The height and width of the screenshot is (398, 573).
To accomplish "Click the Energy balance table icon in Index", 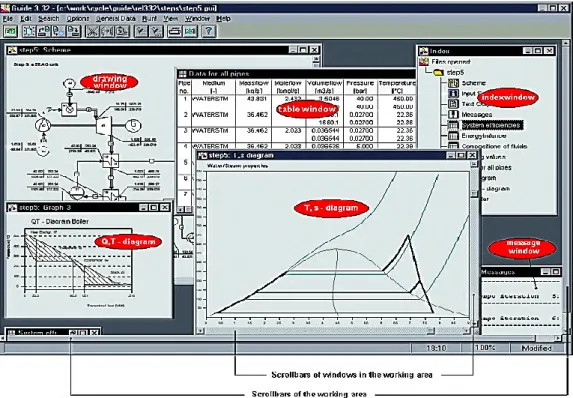I will 454,136.
